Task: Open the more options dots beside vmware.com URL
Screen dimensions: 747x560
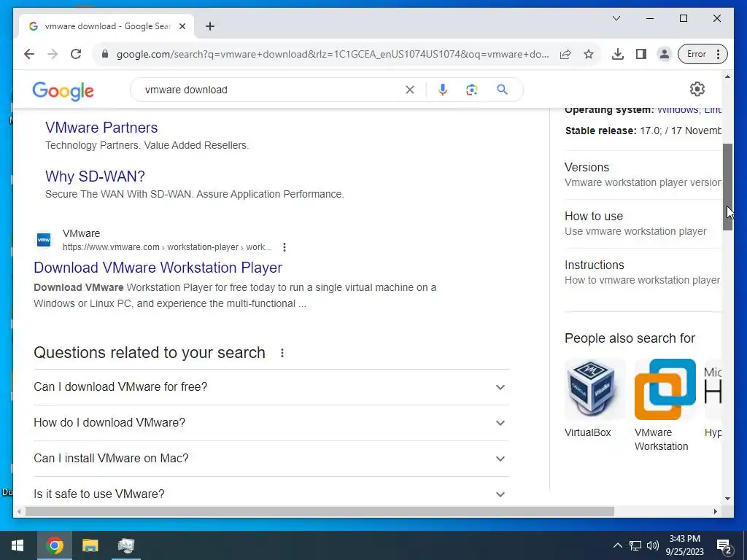Action: pyautogui.click(x=285, y=247)
